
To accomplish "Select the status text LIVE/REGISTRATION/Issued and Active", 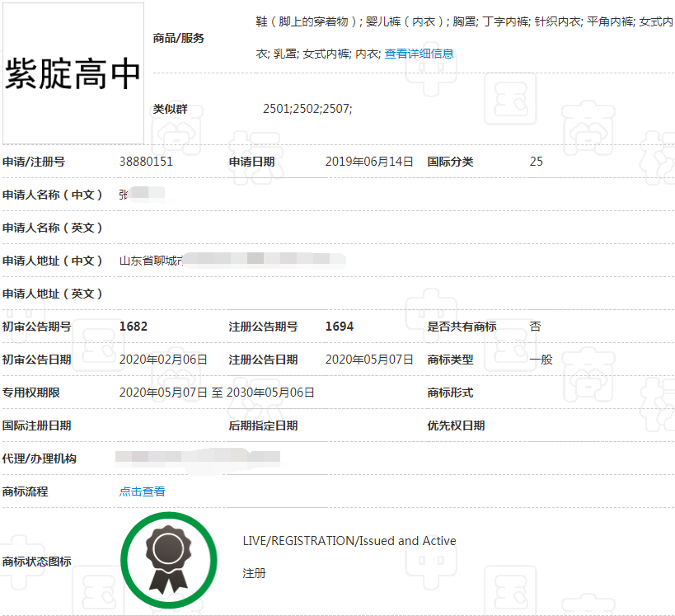I will coord(349,541).
